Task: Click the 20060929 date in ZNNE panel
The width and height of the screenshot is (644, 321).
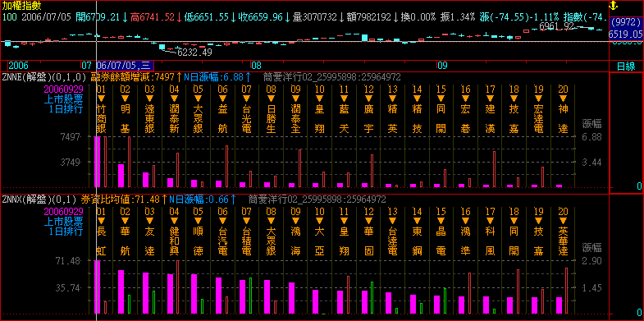Action: point(63,89)
